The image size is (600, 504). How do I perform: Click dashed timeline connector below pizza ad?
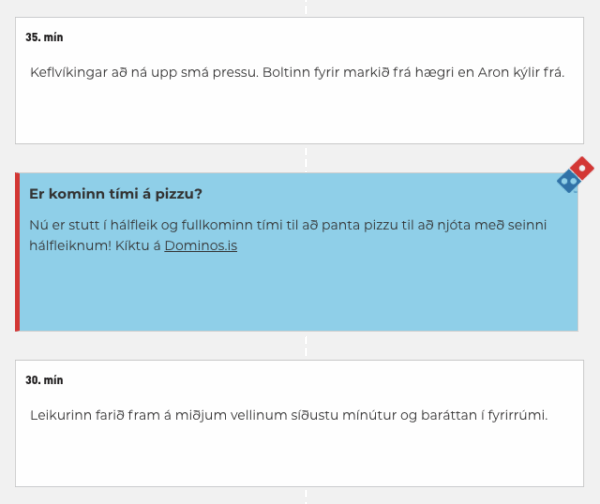click(306, 346)
